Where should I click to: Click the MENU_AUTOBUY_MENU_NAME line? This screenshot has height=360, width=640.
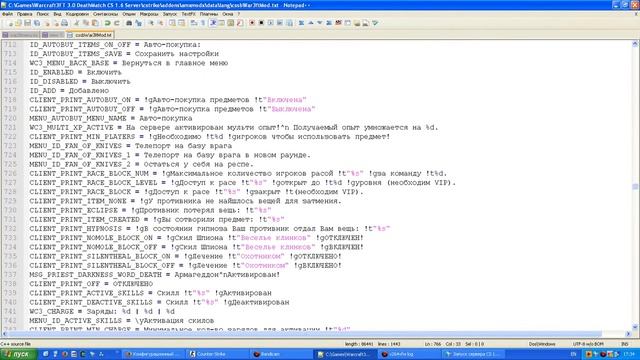point(110,118)
